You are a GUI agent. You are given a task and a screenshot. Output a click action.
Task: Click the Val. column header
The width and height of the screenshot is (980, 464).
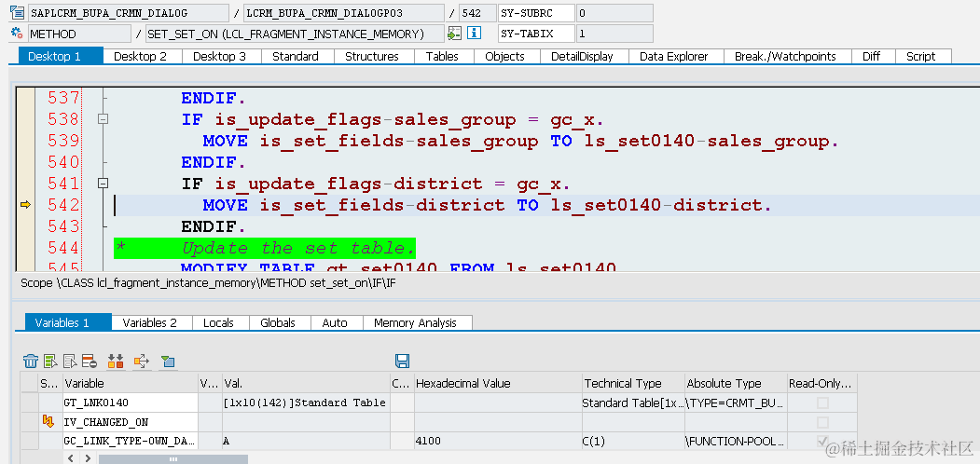(304, 383)
